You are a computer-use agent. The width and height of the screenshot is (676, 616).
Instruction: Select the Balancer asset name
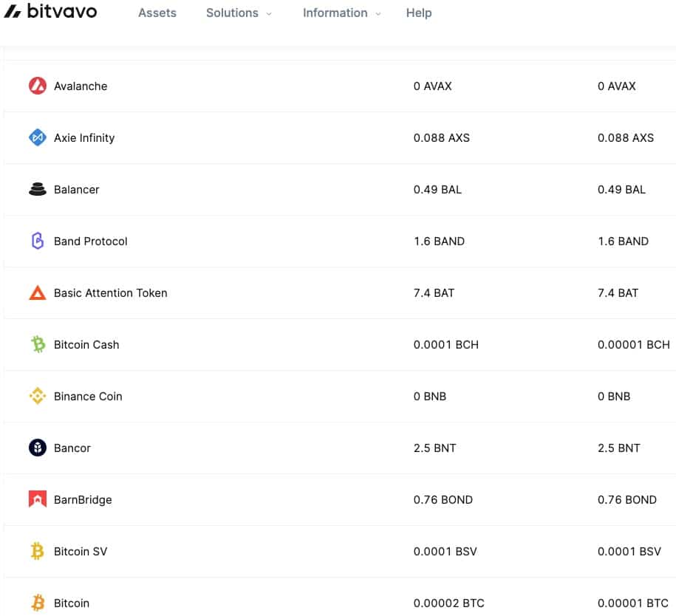click(77, 190)
